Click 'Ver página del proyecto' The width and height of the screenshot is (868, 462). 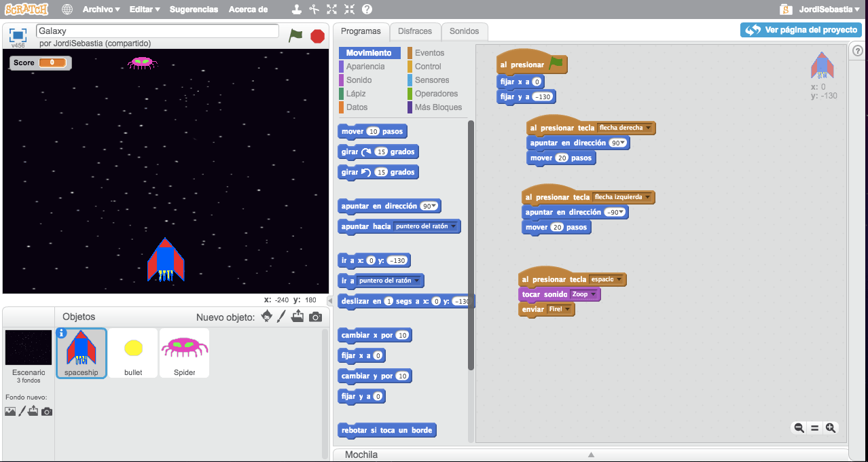801,30
